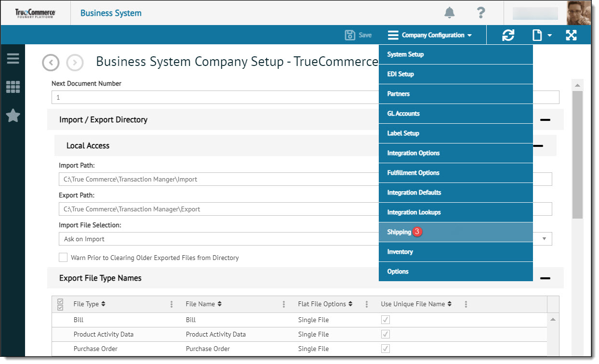Open Fulfillment Options menu item
Viewport: 599px width, 364px height.
point(456,173)
